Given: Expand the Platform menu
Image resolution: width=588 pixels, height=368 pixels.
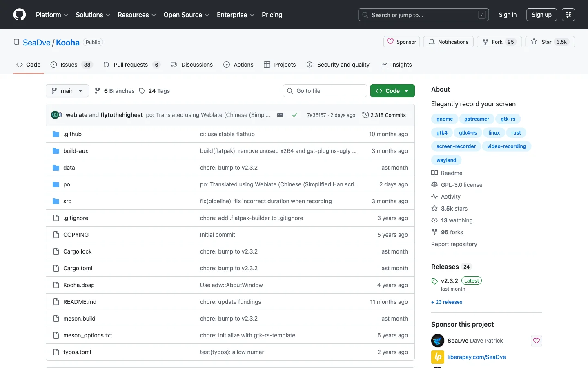Looking at the screenshot, I should [52, 15].
